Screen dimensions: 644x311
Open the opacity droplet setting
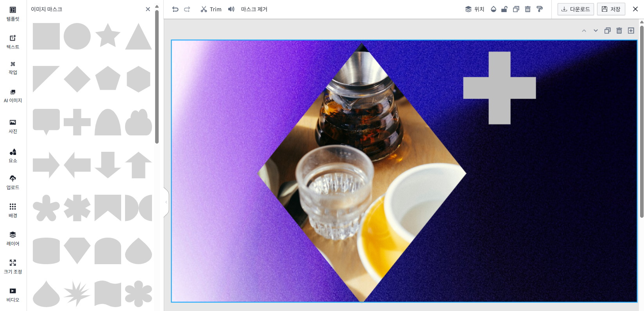[x=494, y=9]
